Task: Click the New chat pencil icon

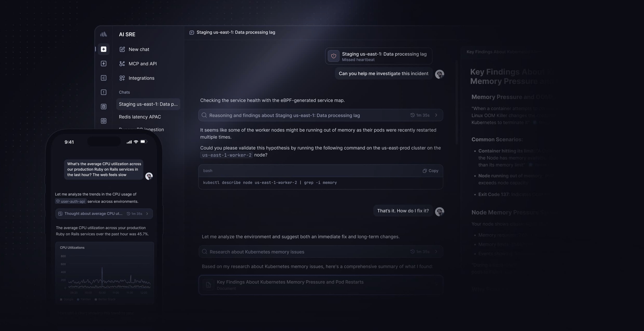Action: tap(122, 49)
